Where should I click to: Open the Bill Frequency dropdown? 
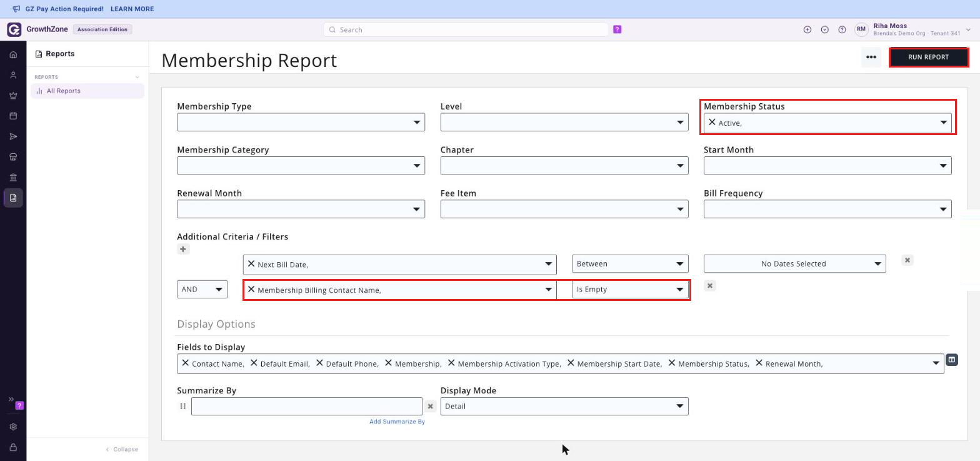pos(827,209)
